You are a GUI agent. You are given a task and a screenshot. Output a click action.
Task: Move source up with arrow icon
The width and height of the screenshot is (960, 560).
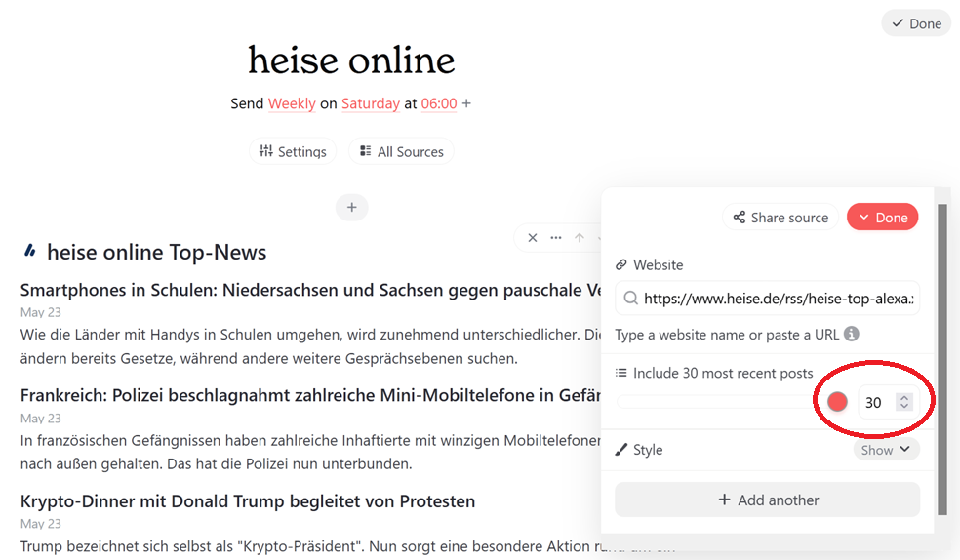pyautogui.click(x=580, y=237)
